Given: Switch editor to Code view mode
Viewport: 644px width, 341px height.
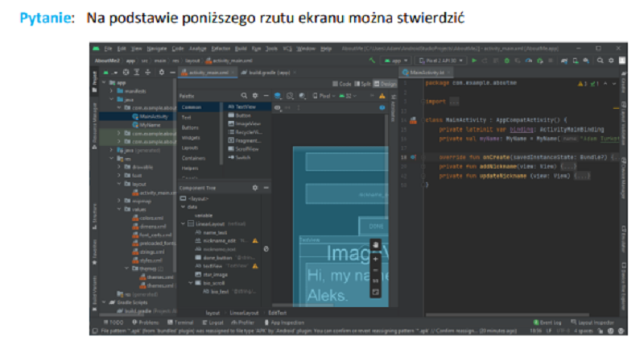Looking at the screenshot, I should pyautogui.click(x=341, y=84).
